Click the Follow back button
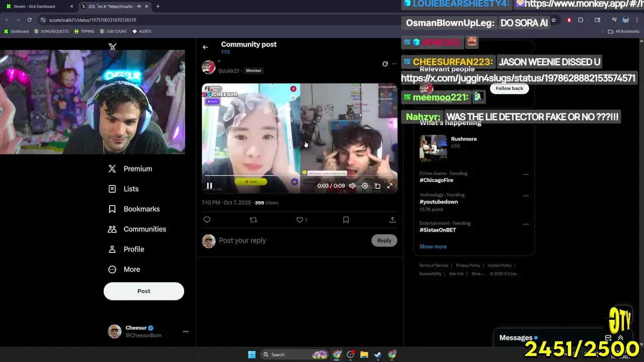This screenshot has width=644, height=362. (509, 88)
